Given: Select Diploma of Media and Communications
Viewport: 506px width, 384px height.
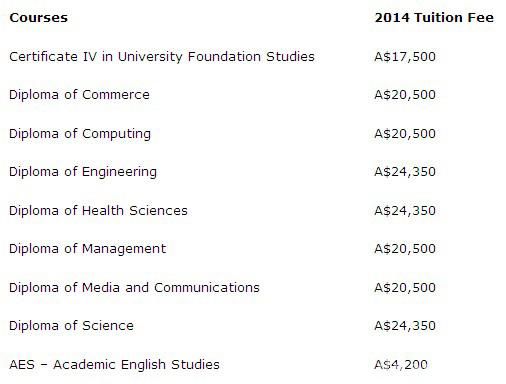Looking at the screenshot, I should [x=134, y=288].
